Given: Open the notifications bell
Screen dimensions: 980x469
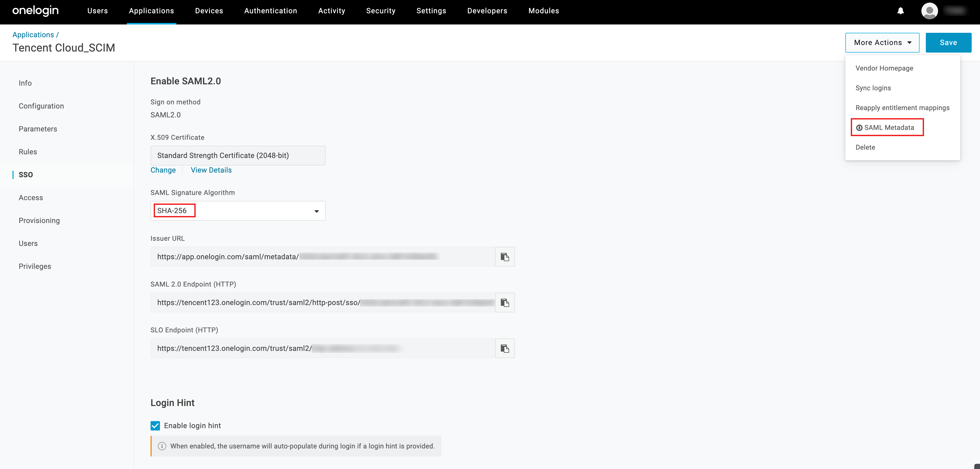Looking at the screenshot, I should (x=901, y=11).
